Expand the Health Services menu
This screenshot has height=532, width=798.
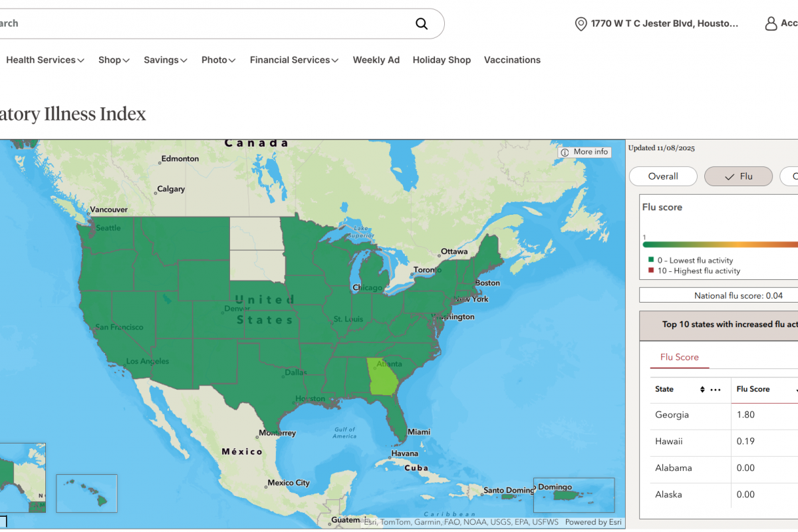click(x=45, y=60)
